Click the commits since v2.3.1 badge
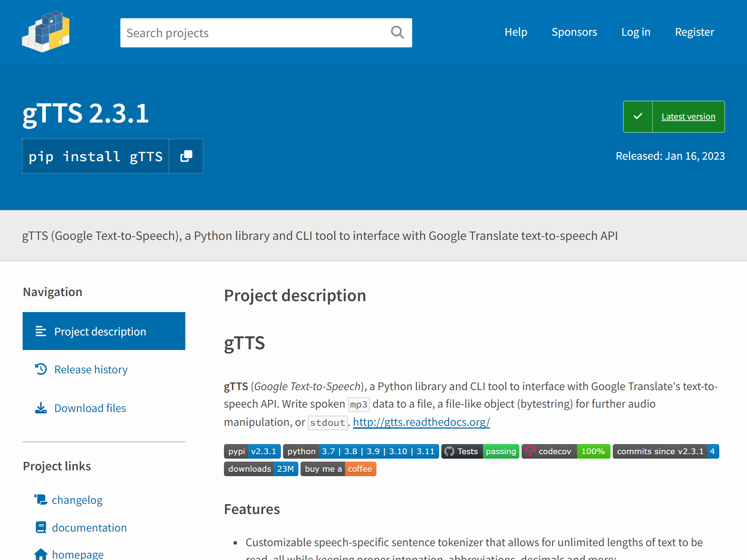 tap(666, 451)
